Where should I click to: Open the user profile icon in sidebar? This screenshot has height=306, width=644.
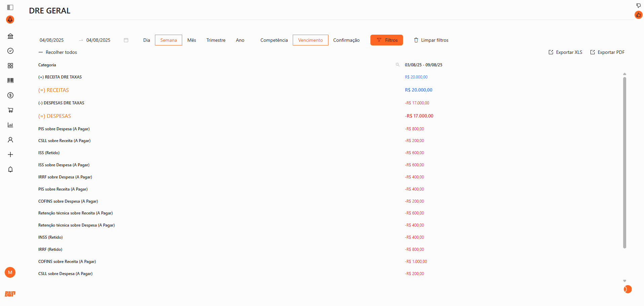coord(10,140)
